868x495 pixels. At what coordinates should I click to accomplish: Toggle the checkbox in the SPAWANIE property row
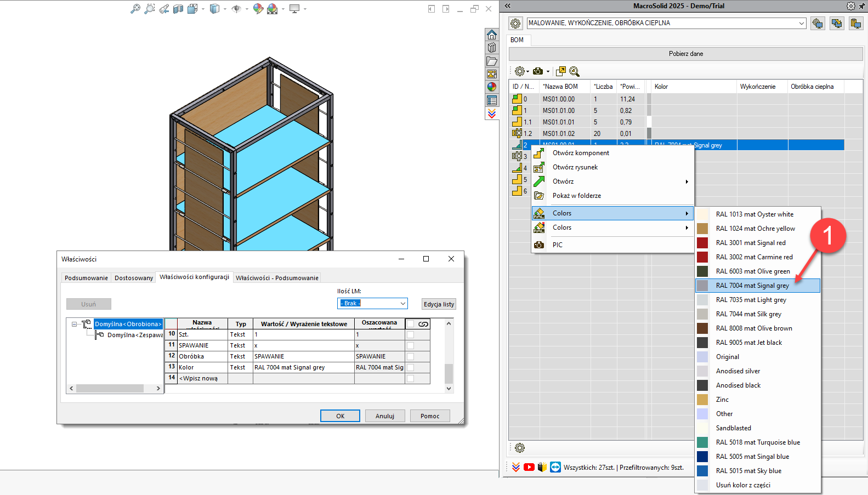pos(410,345)
